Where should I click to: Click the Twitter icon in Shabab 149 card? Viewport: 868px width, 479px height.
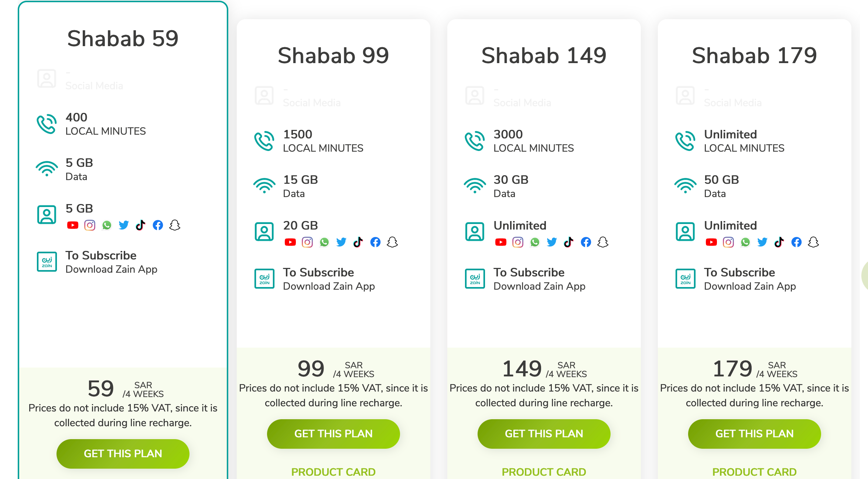point(552,242)
